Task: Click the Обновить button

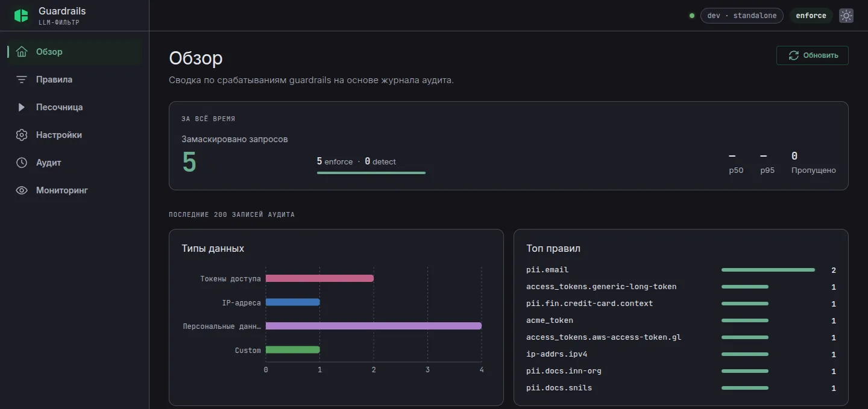Action: pos(813,55)
